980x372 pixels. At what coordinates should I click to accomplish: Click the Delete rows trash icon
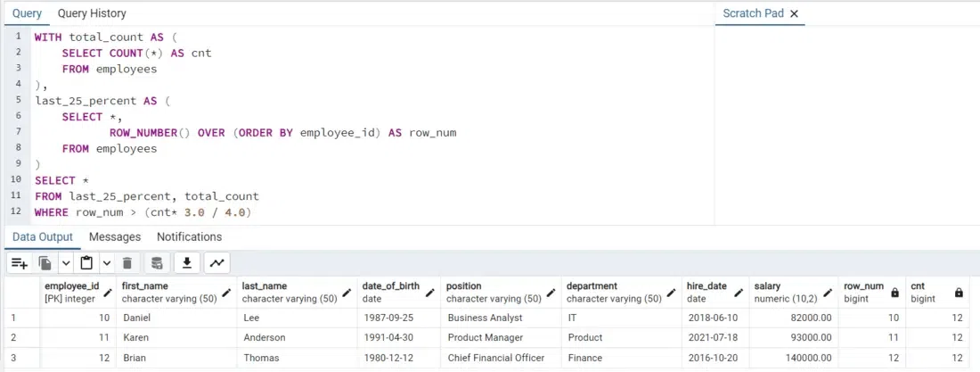127,263
